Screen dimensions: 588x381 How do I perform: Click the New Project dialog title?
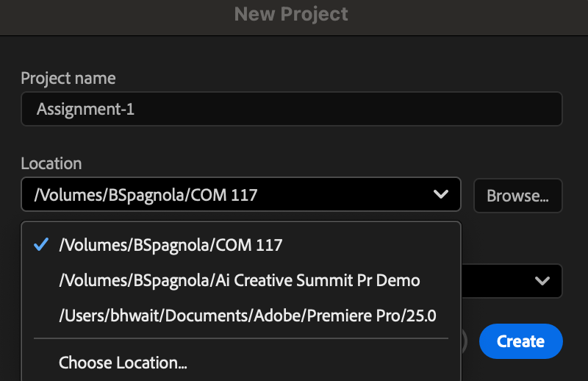291,13
